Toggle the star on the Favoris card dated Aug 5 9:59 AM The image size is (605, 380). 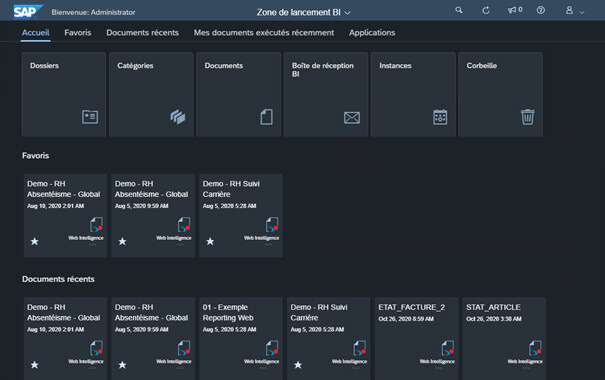coord(122,242)
